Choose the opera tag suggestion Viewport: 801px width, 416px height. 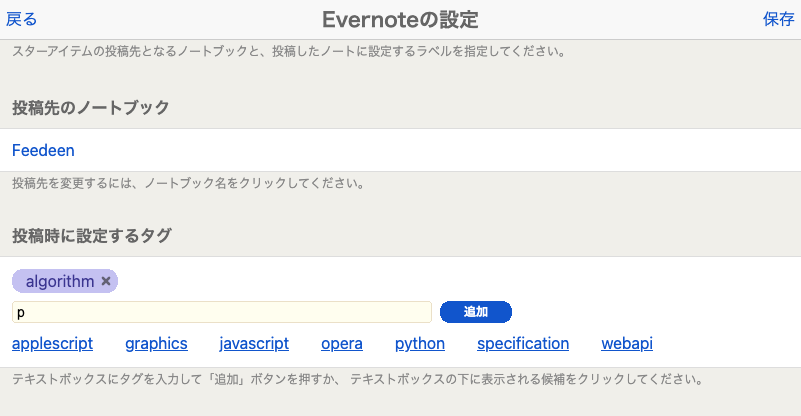(x=342, y=343)
